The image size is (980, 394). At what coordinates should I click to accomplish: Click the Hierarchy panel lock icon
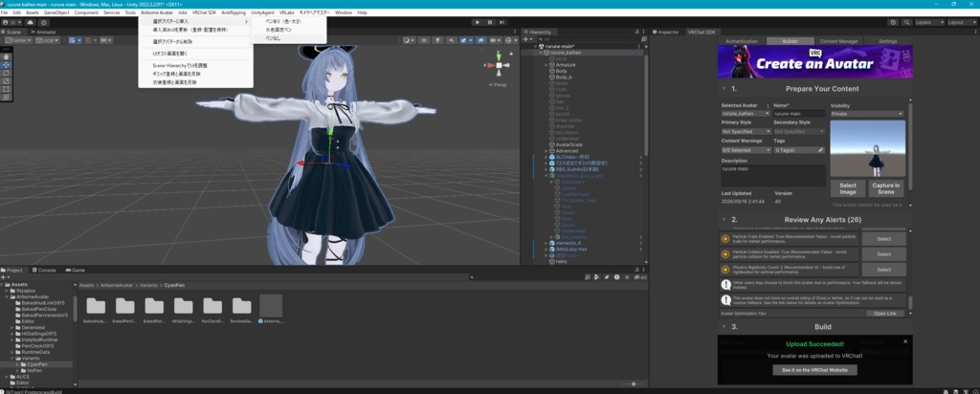(x=636, y=32)
